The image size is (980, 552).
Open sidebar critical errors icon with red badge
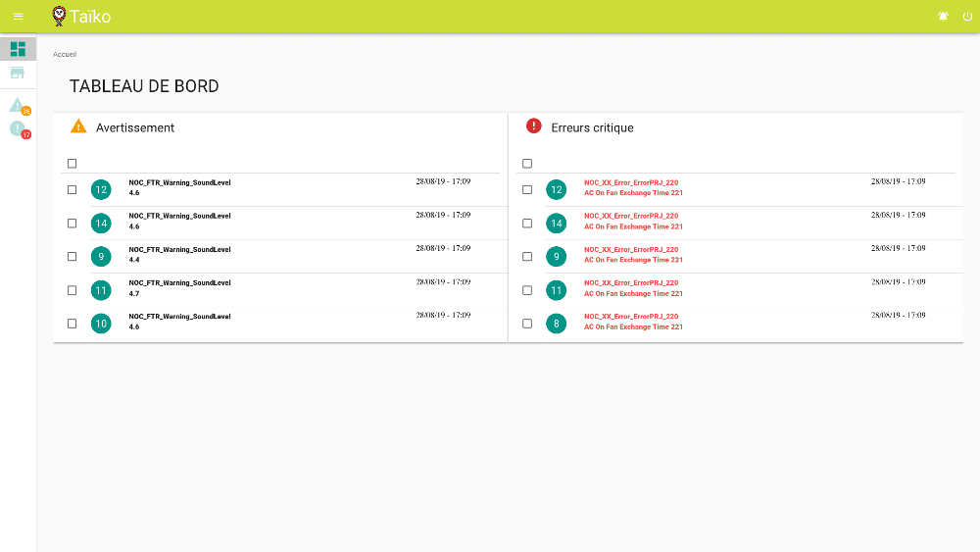(x=18, y=128)
